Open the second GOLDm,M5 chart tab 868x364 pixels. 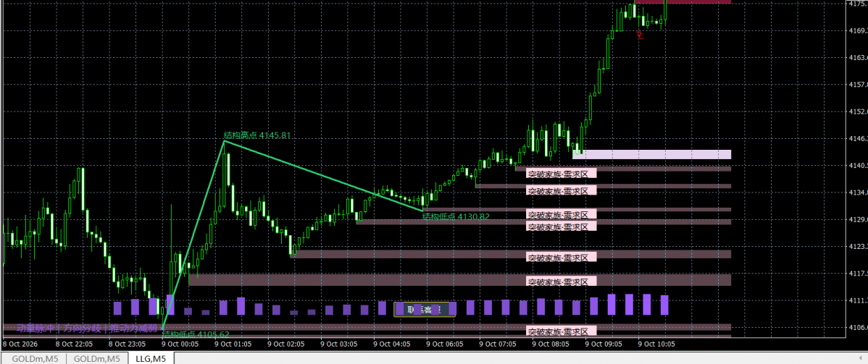[x=97, y=359]
